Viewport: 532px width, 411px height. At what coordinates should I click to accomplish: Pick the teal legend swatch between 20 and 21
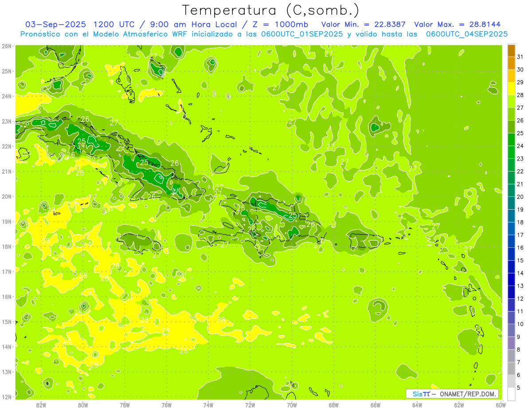point(511,191)
